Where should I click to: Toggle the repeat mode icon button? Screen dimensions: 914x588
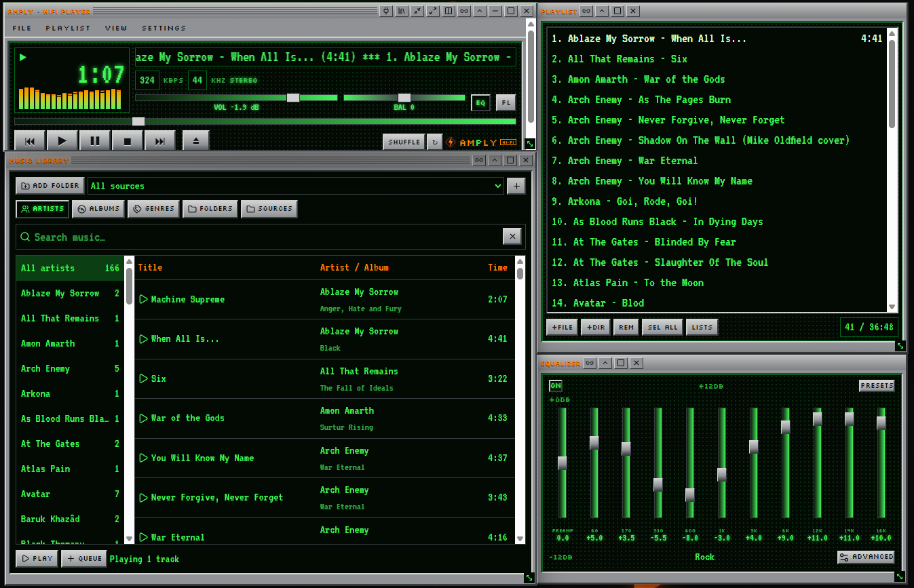[x=434, y=142]
